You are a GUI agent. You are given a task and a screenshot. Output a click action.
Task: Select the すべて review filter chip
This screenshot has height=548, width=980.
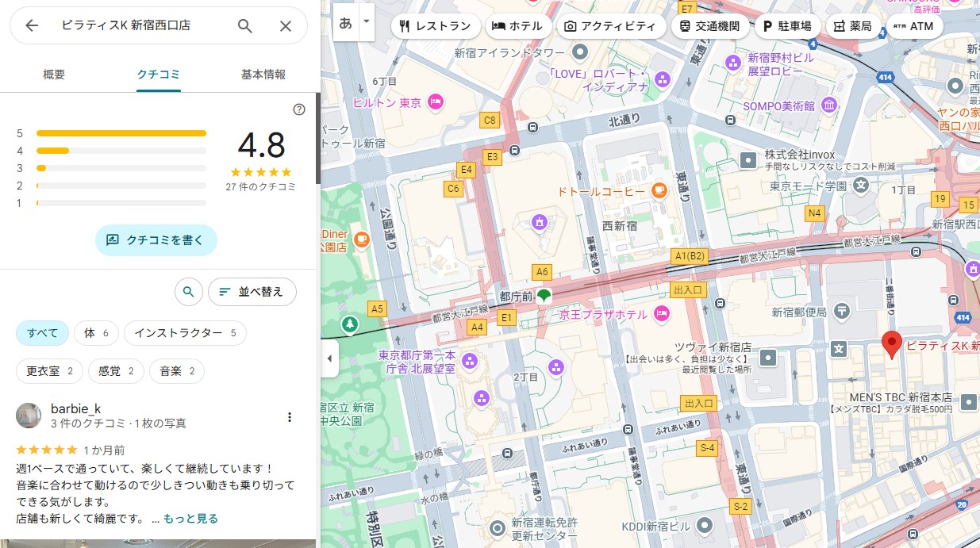[x=43, y=333]
